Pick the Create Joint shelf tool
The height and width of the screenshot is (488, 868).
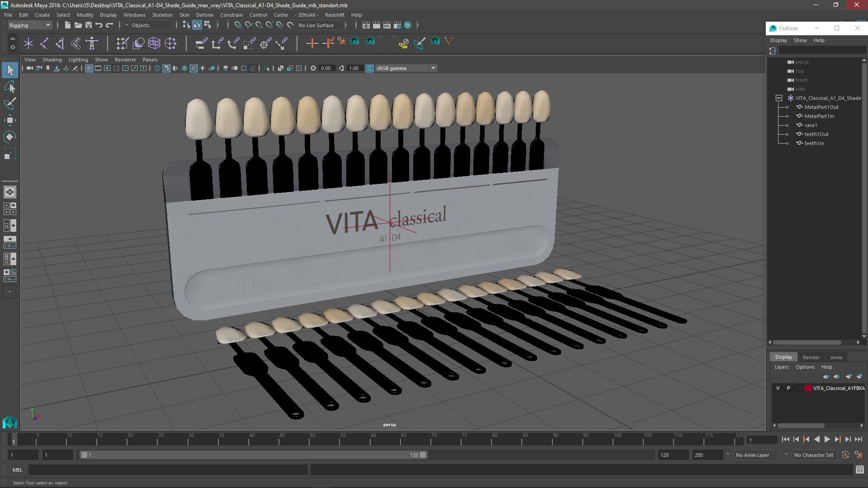point(44,43)
